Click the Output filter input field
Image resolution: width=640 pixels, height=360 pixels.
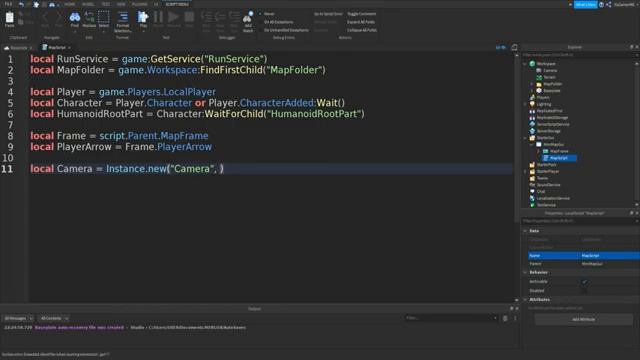pyautogui.click(x=451, y=318)
